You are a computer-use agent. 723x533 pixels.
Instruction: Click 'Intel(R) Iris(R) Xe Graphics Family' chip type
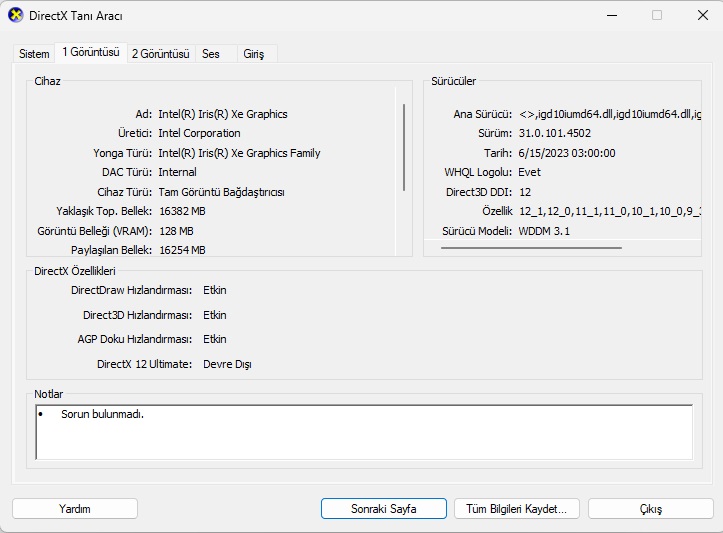pyautogui.click(x=239, y=153)
